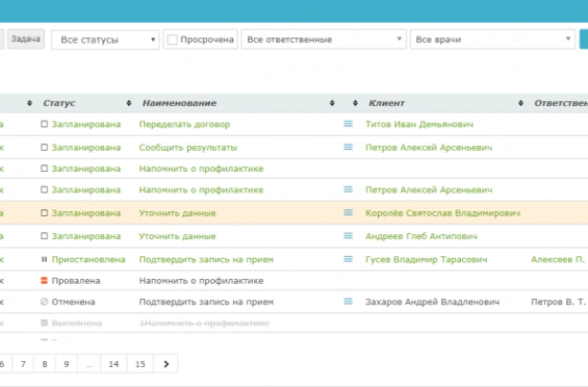Open menu icon beside Захаров Андрей Владленович
588x387 pixels.
point(348,302)
